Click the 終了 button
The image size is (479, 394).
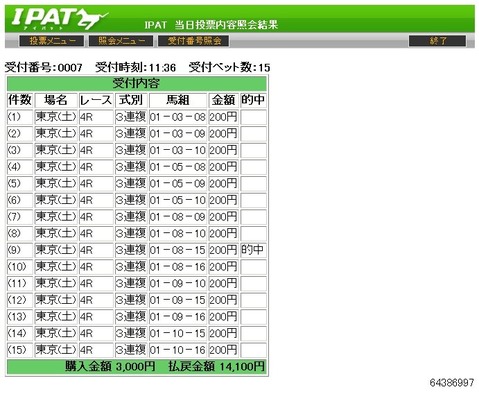(437, 41)
